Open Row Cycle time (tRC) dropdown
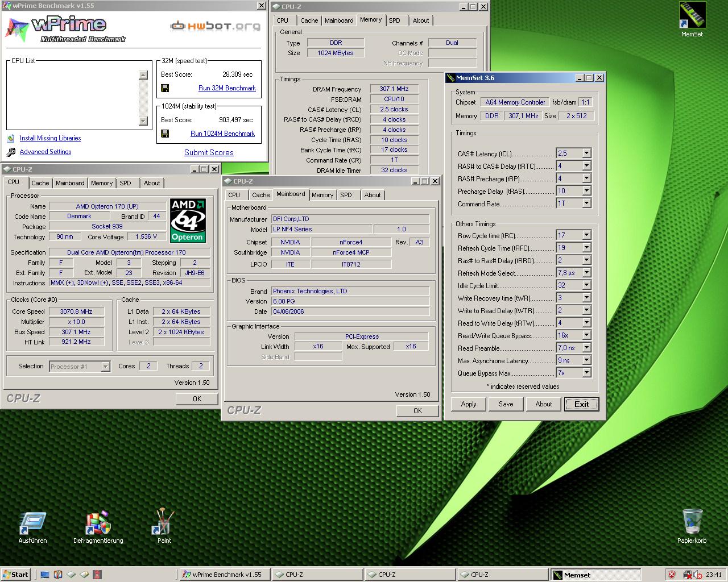Viewport: 728px width, 582px height. pyautogui.click(x=586, y=235)
